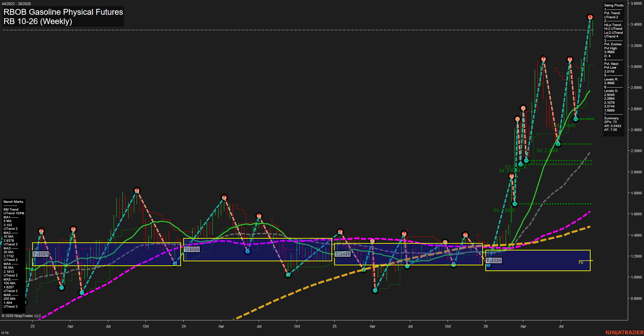The image size is (644, 336).
Task: Click the Y:2024 yearly range label
Action: click(x=192, y=249)
